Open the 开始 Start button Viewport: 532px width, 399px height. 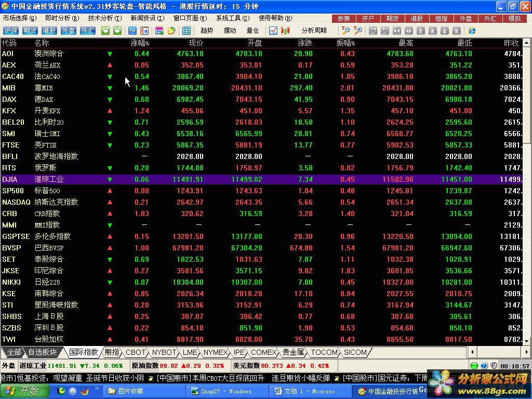[x=25, y=391]
